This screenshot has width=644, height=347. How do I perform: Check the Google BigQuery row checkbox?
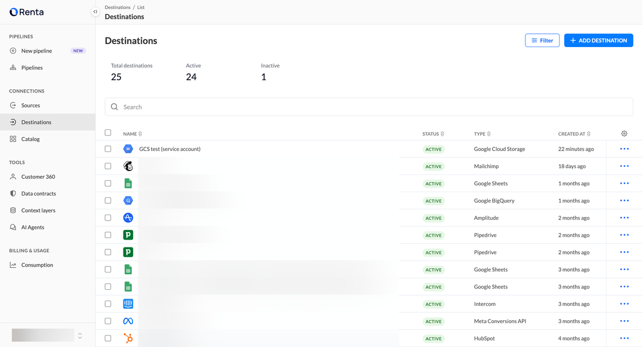[x=108, y=201]
